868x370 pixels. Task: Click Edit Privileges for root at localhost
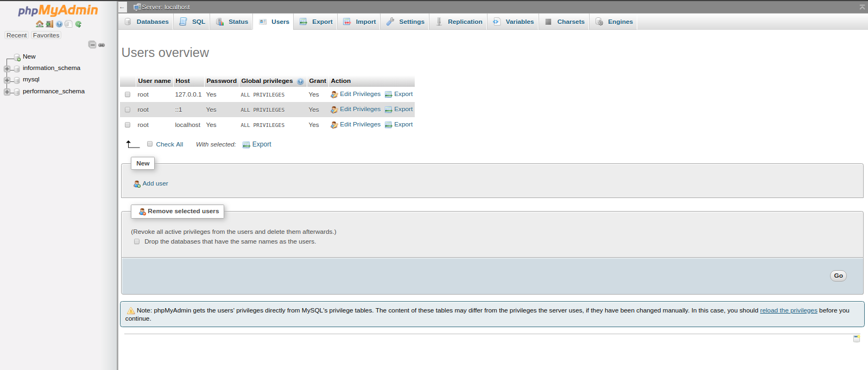[360, 125]
